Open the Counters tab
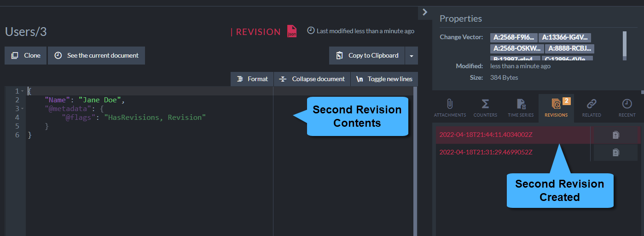The height and width of the screenshot is (236, 644). [485, 107]
